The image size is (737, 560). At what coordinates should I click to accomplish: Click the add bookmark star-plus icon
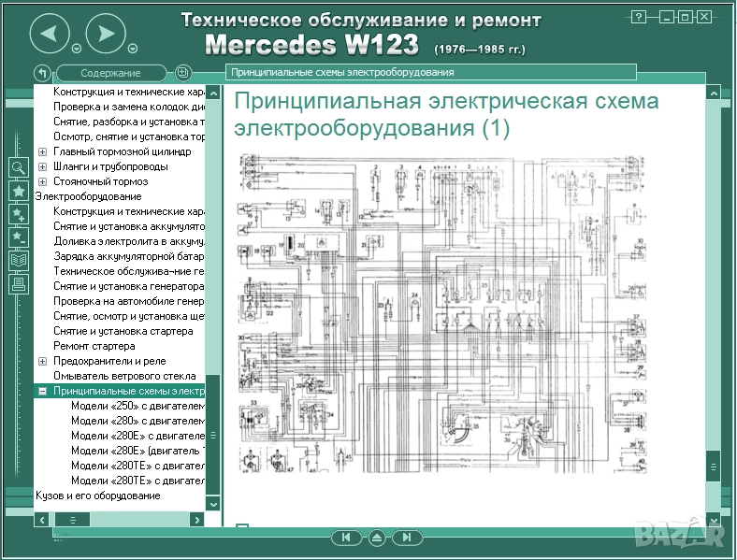(x=19, y=214)
